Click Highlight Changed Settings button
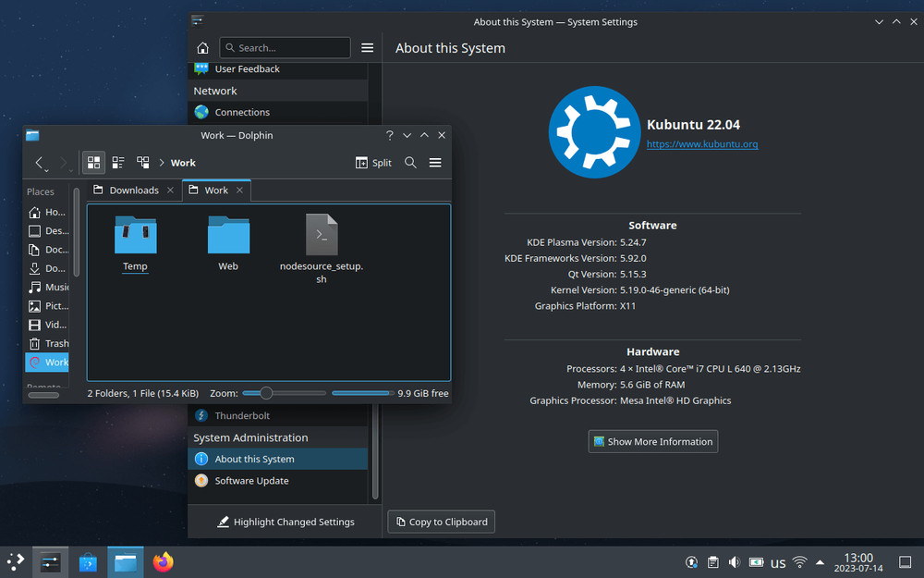This screenshot has height=578, width=924. click(x=286, y=522)
